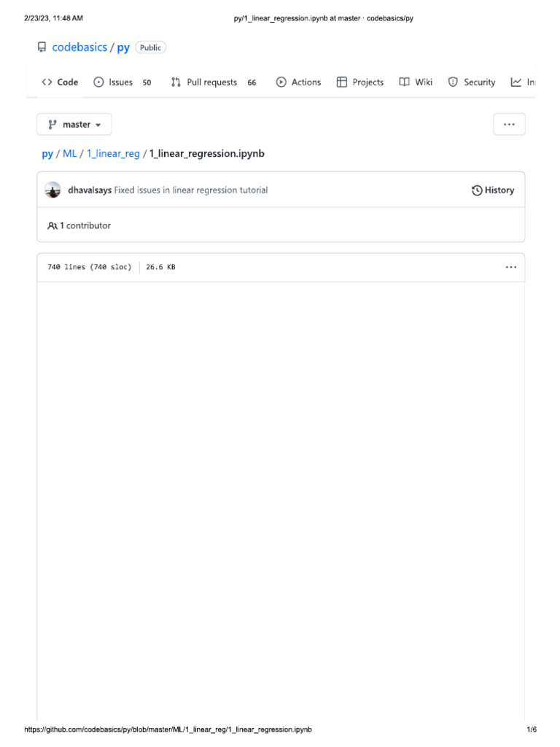
Task: Switch to the Code tab
Action: 60,82
